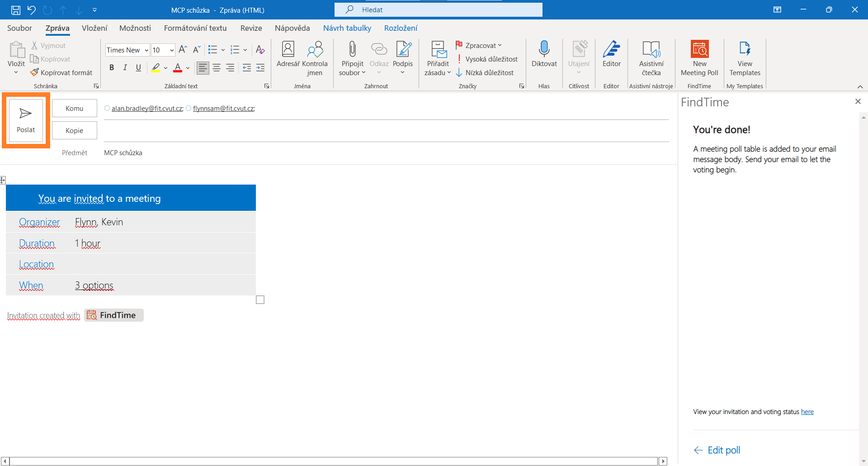Image resolution: width=868 pixels, height=466 pixels.
Task: Expand the font size 10 dropdown
Action: [172, 50]
